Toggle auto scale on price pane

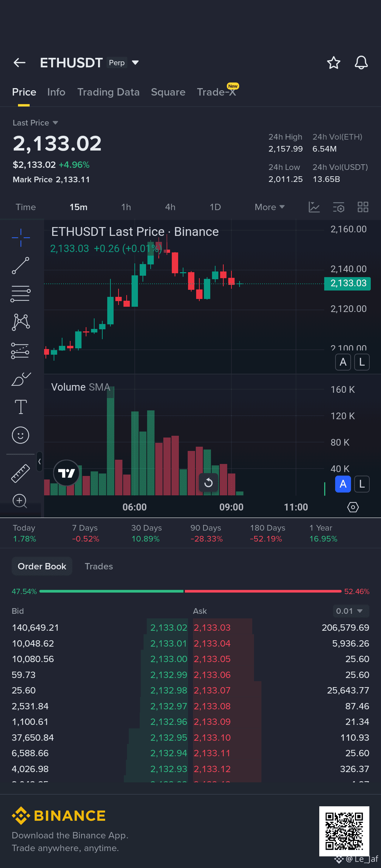click(343, 362)
